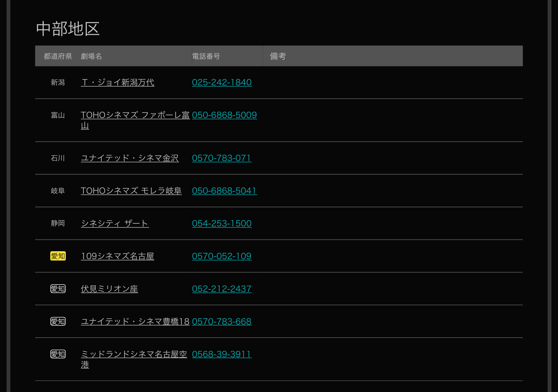
Task: Call phone number 050-6868-5041
Action: click(x=225, y=191)
